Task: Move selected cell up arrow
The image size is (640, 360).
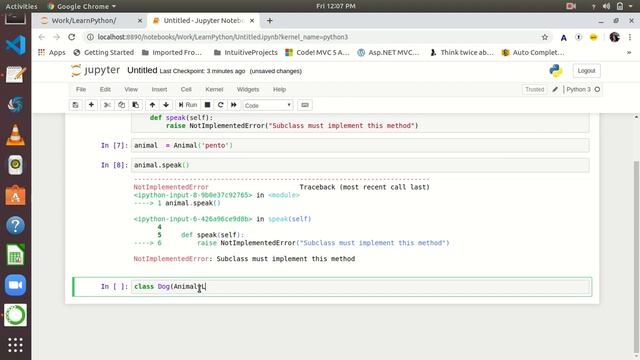Action: click(x=152, y=105)
